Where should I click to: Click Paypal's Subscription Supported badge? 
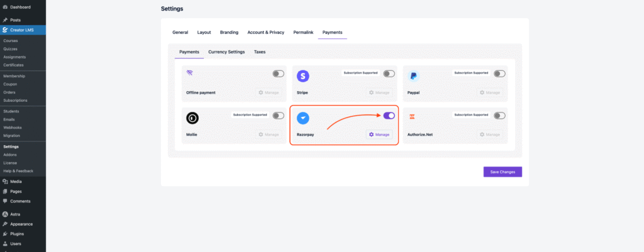[x=471, y=73]
